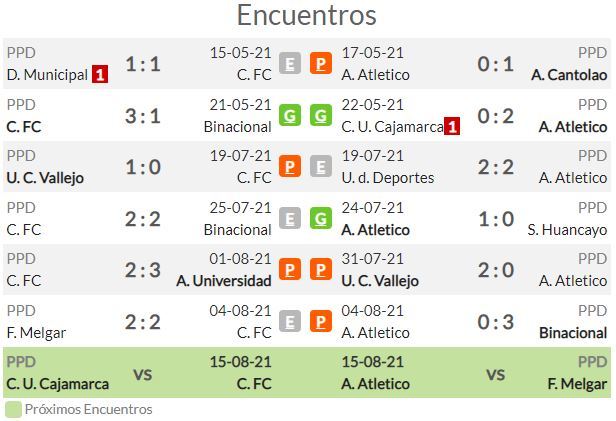The height and width of the screenshot is (421, 616).
Task: Click the Próximos Encuentros green legend swatch
Action: (13, 410)
